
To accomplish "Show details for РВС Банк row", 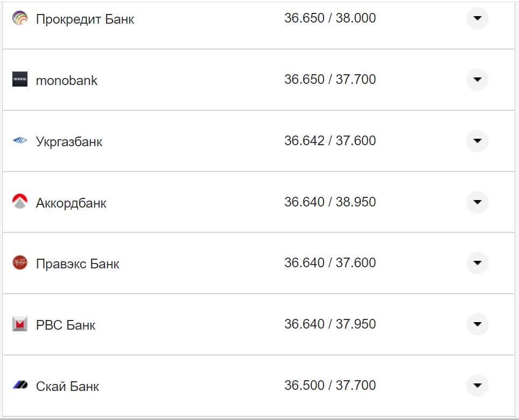I will (x=477, y=324).
